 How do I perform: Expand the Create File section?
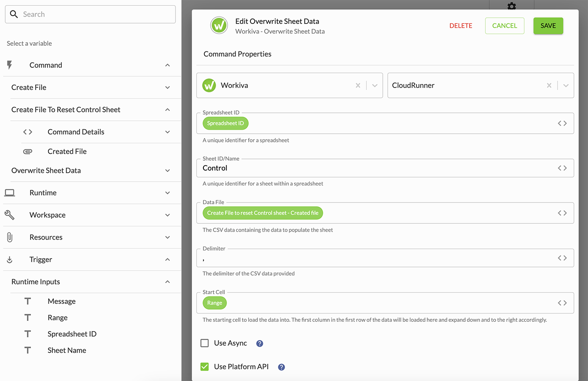(x=168, y=88)
